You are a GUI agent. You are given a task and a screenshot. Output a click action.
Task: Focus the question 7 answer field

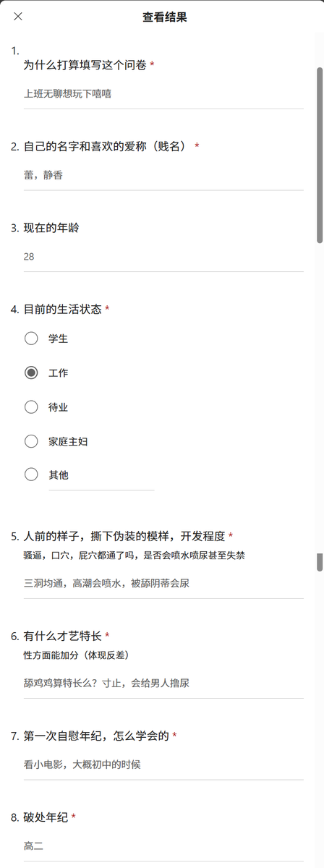click(163, 765)
